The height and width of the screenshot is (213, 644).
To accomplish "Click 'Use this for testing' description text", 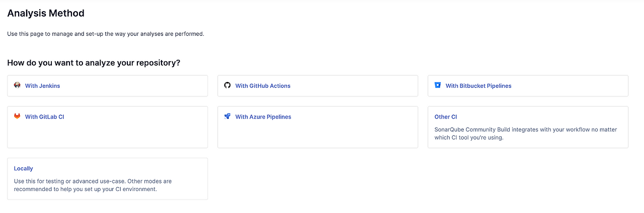I will click(x=93, y=185).
